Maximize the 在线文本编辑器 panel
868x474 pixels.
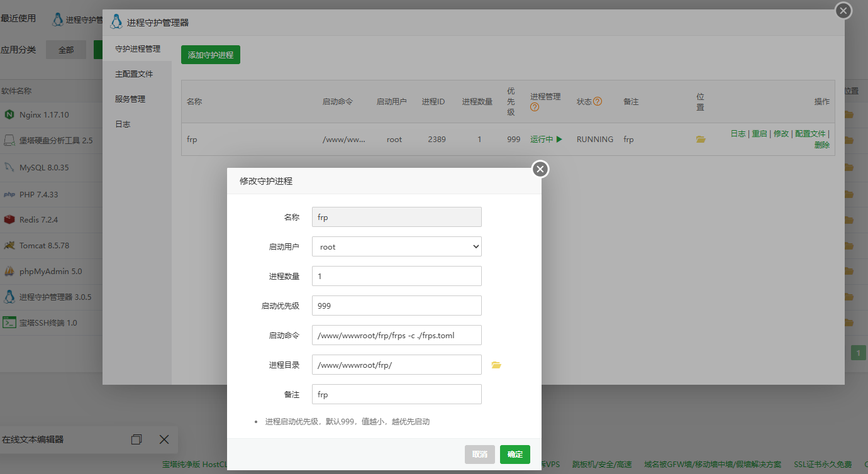(136, 439)
